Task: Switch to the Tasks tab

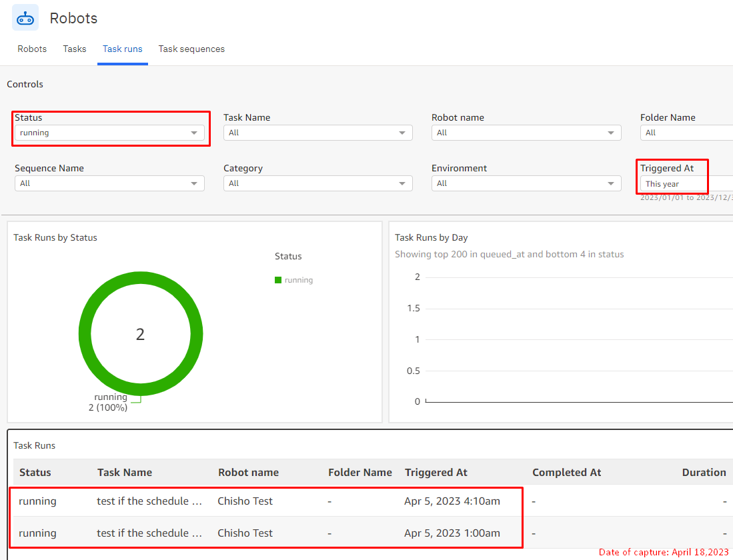Action: (75, 49)
